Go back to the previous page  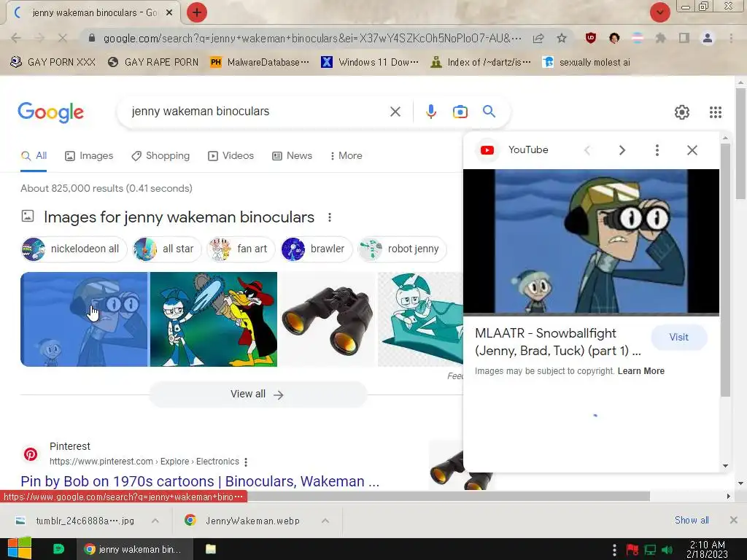[x=16, y=38]
